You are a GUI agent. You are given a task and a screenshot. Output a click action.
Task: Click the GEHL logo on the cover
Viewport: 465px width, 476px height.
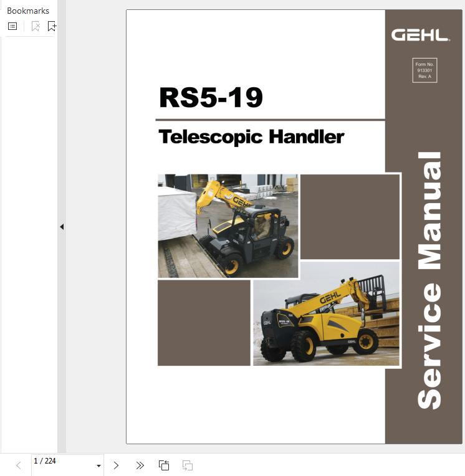[x=421, y=35]
